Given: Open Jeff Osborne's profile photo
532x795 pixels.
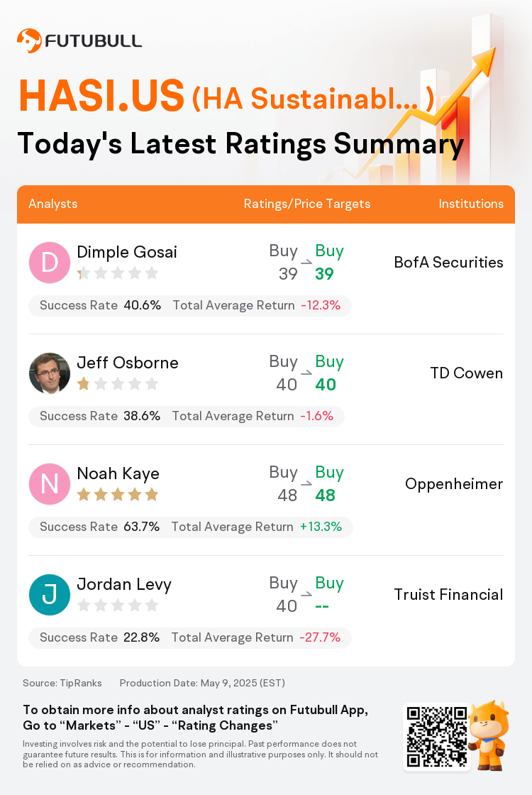Looking at the screenshot, I should tap(49, 373).
